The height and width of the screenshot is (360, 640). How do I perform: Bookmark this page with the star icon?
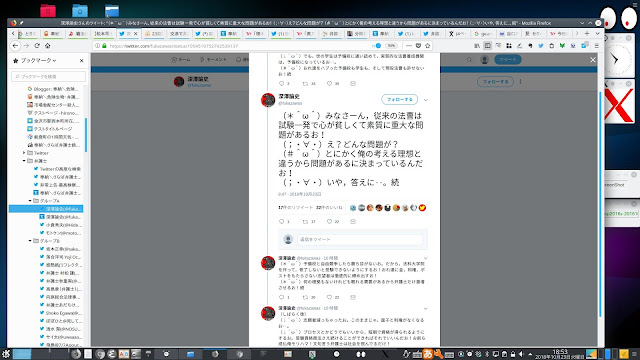tap(428, 46)
